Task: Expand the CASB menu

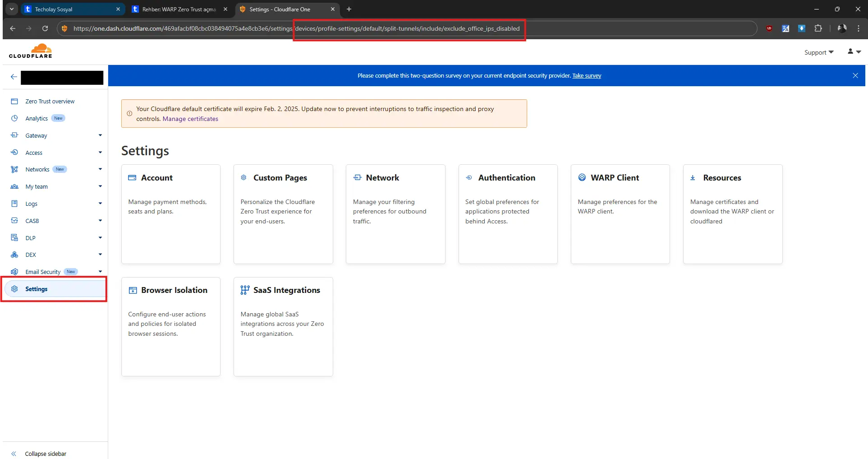Action: pos(100,221)
